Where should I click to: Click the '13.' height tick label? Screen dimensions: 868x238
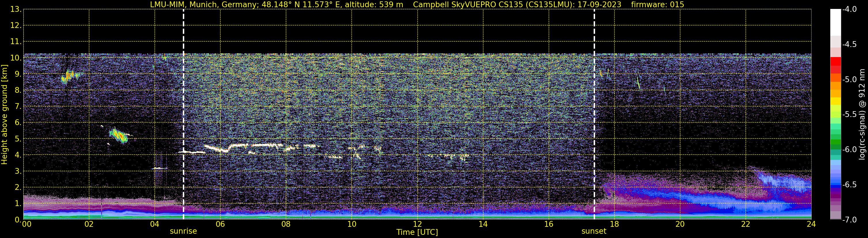coord(16,9)
